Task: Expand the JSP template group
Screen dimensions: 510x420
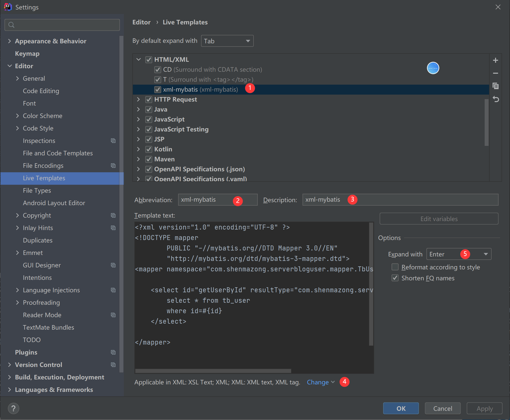Action: 139,139
